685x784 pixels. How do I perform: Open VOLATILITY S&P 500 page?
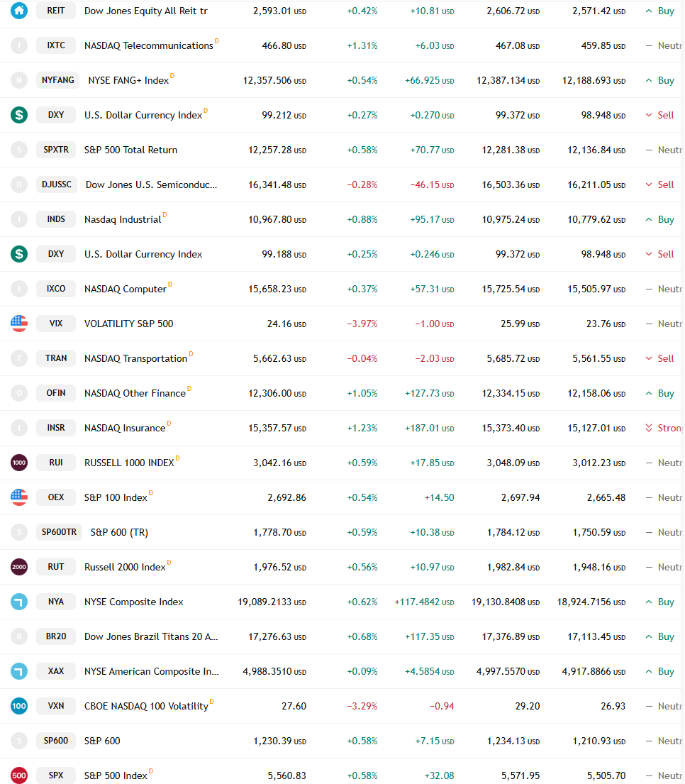pos(129,324)
